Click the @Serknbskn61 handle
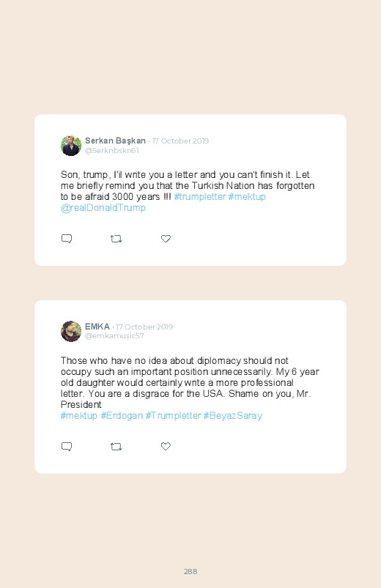Screen dimensions: 381x588 coord(112,150)
